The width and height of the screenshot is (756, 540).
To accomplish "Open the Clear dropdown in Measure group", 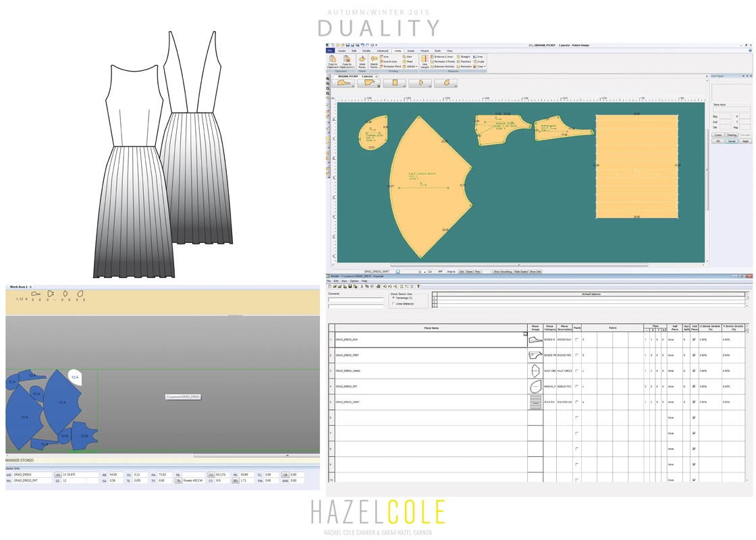I will (x=485, y=67).
